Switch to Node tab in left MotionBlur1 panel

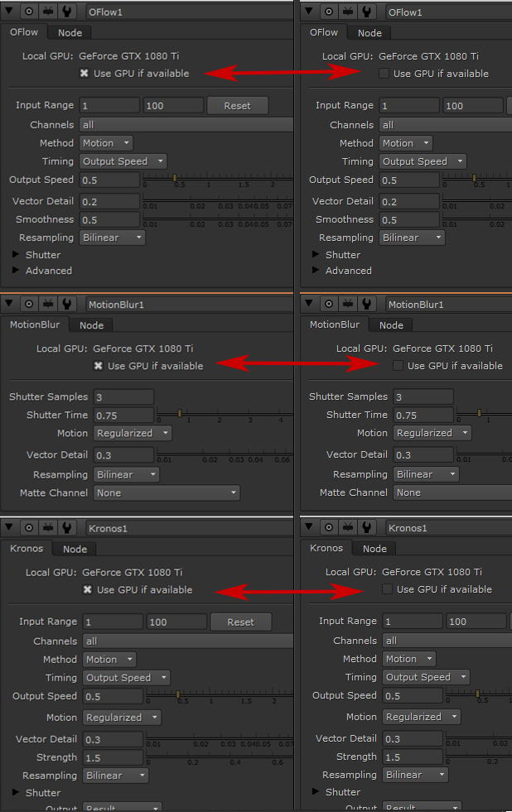[91, 325]
